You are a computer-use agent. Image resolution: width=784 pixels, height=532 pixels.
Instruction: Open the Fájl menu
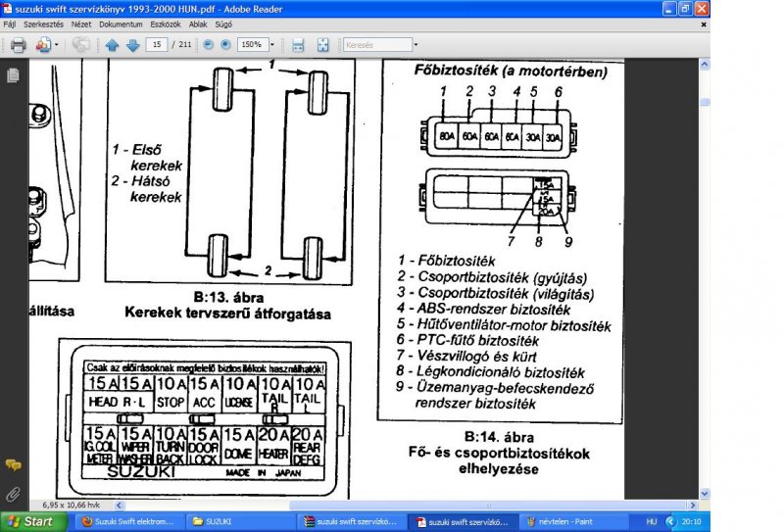coord(10,24)
